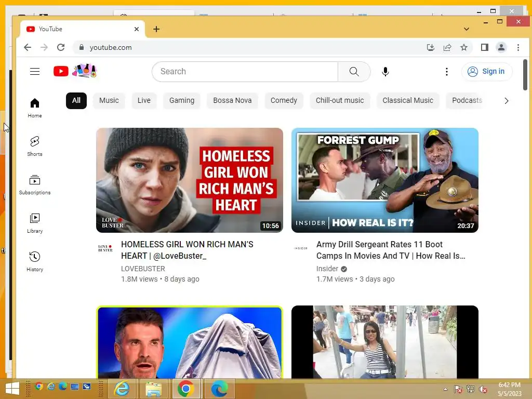Select the Classical Music chip
This screenshot has height=399, width=532.
pos(408,101)
